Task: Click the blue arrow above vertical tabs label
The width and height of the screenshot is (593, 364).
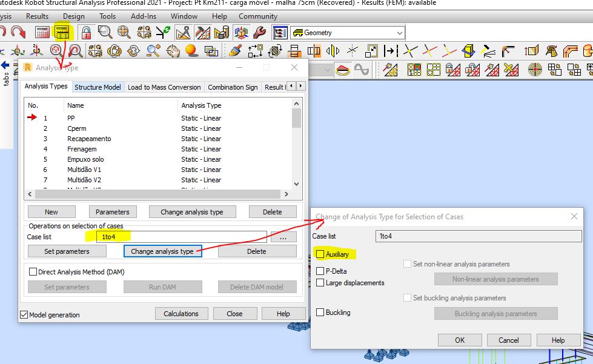Action: click(x=5, y=65)
